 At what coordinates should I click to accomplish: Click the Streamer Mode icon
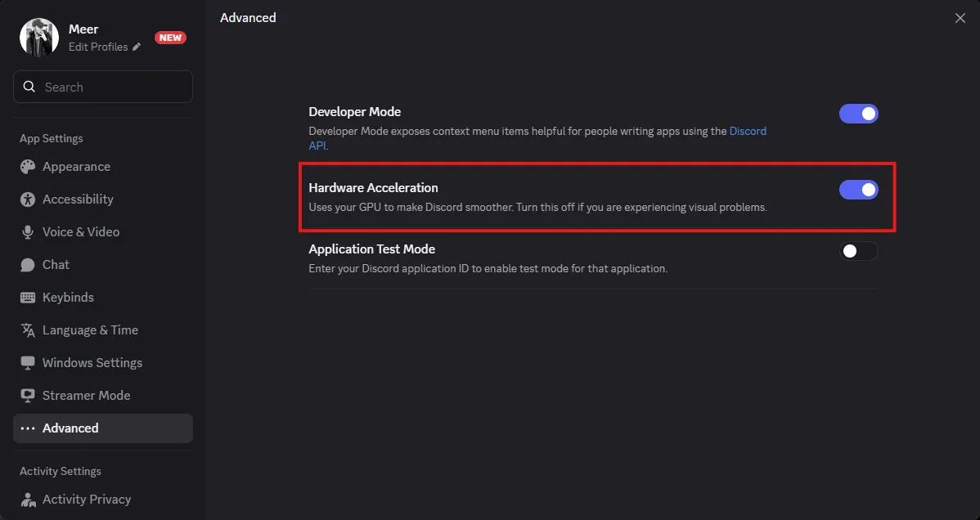(x=28, y=396)
